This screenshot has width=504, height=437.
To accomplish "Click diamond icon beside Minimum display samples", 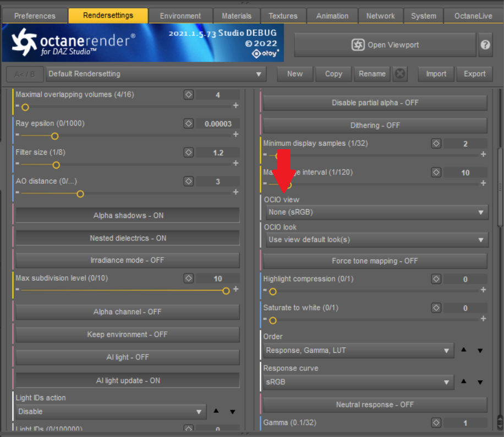I will [436, 144].
